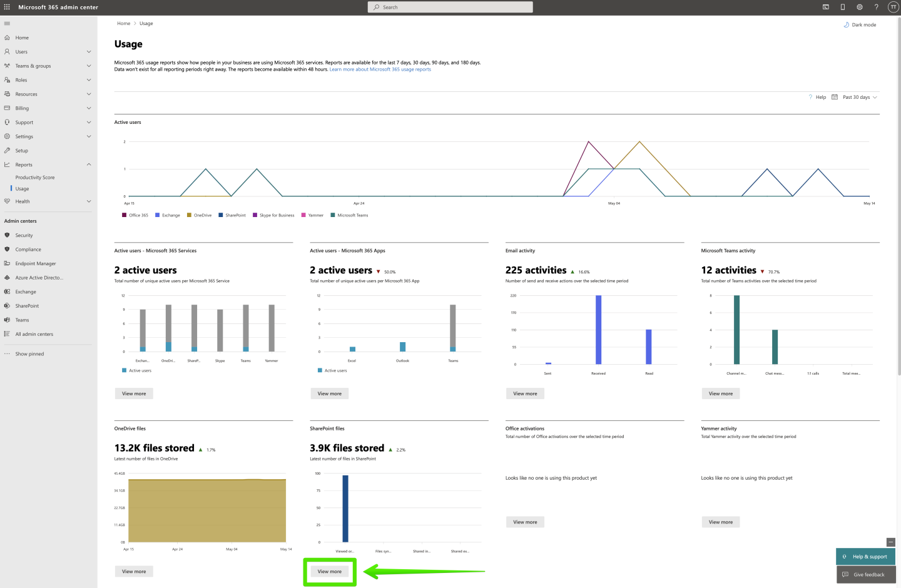Minimize the help widget
Screen dimensions: 901x588
891,542
